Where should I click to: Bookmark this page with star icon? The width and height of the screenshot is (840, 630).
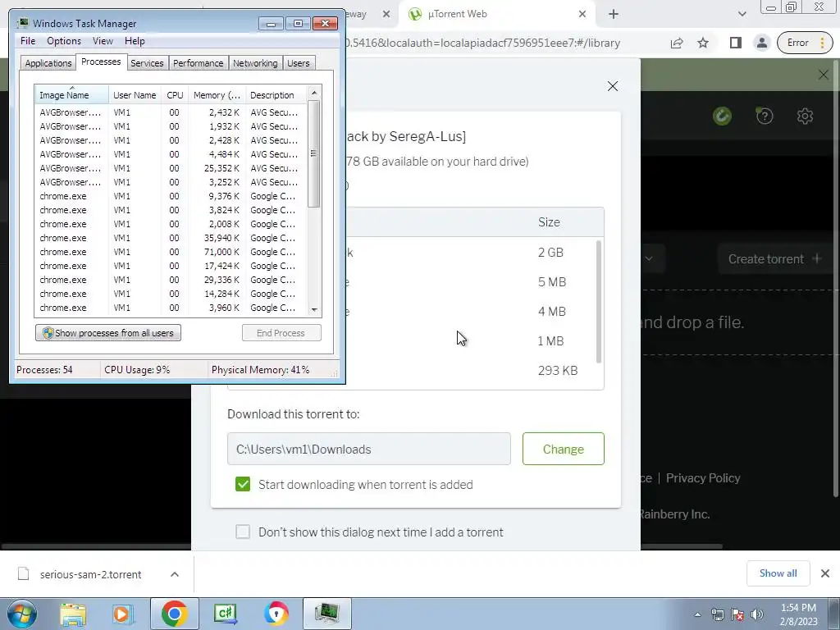pos(703,43)
